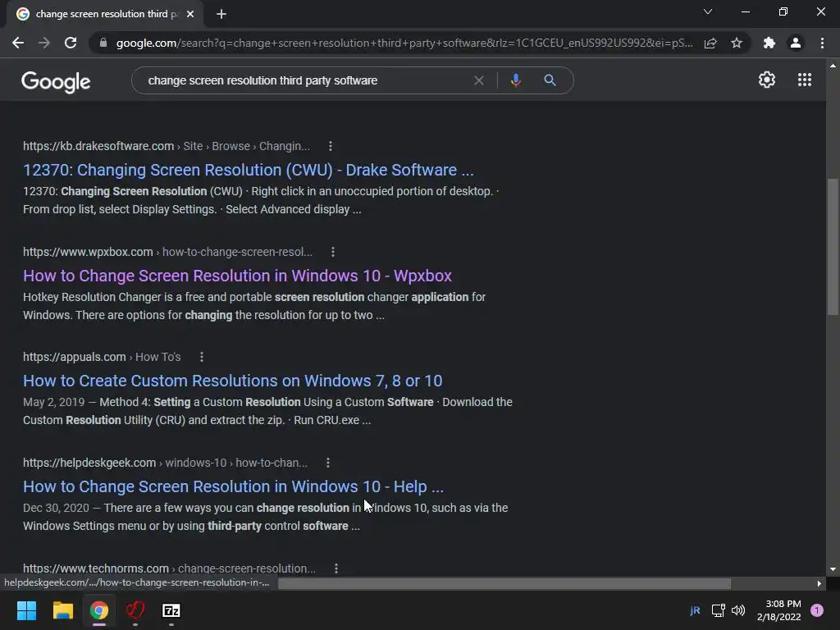The image size is (840, 630).
Task: Click the scroll up arrow
Action: click(x=833, y=66)
